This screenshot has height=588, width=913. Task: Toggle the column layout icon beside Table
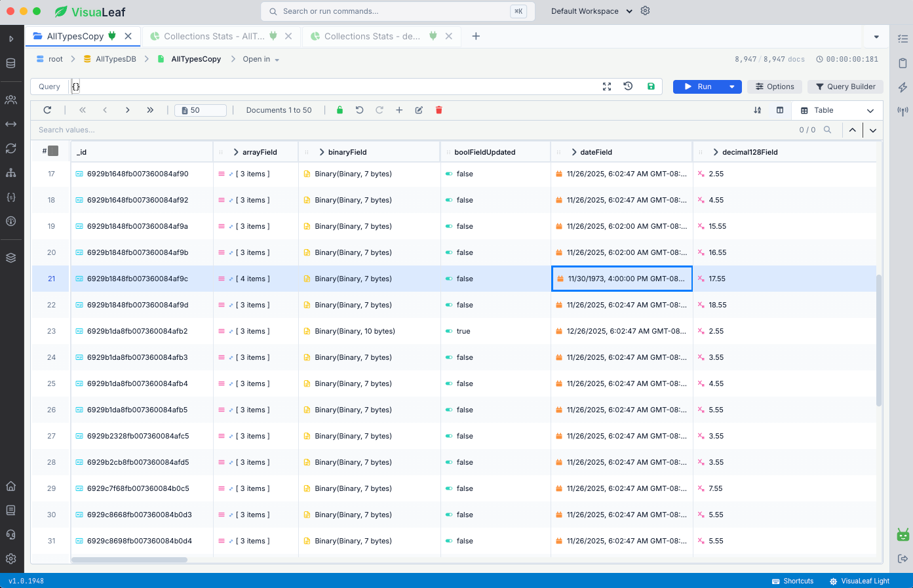click(780, 110)
